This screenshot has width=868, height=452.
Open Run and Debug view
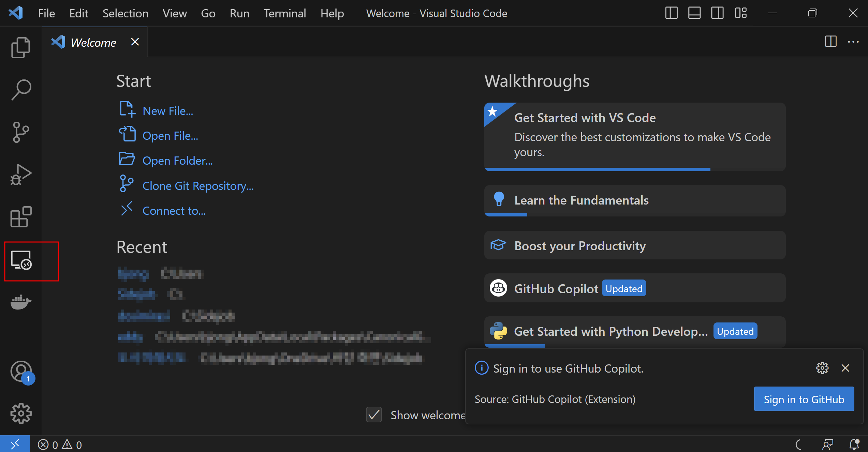pyautogui.click(x=21, y=175)
